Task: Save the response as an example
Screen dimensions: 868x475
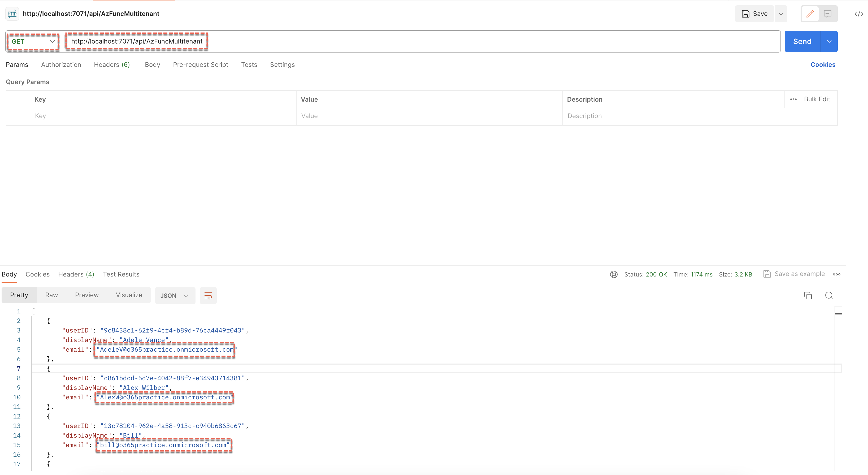Action: 794,274
